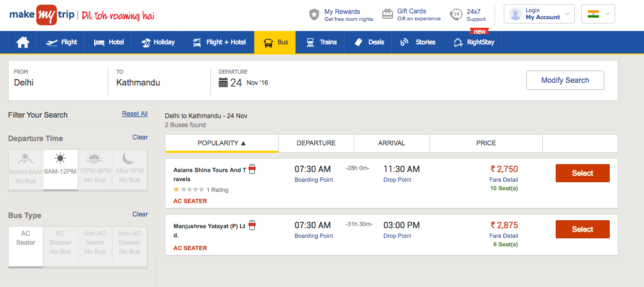Click the 24x7 Support phone icon
The width and height of the screenshot is (644, 287).
456,14
